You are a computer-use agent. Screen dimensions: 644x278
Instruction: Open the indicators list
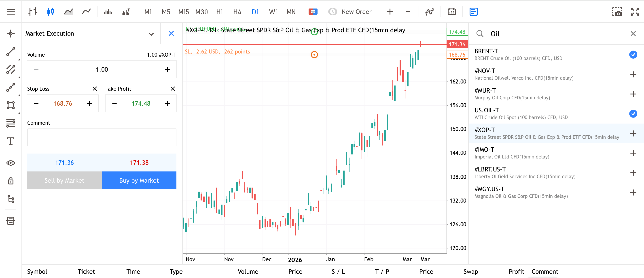click(430, 12)
